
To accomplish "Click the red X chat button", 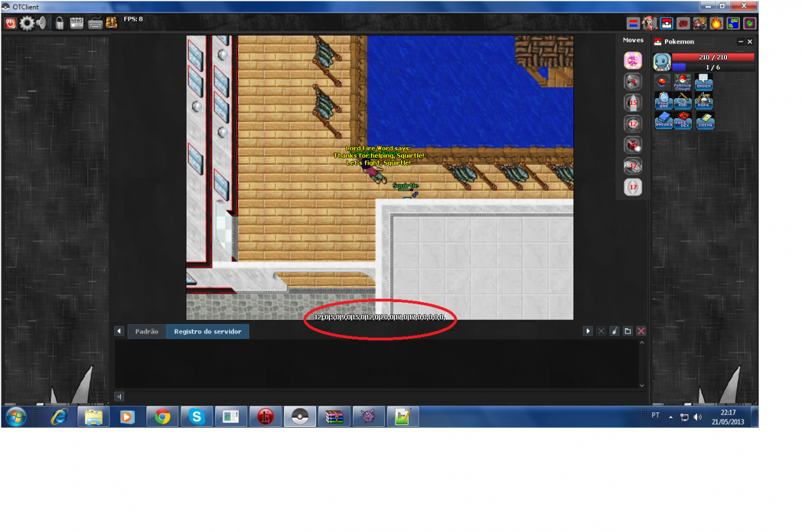I will [x=642, y=331].
